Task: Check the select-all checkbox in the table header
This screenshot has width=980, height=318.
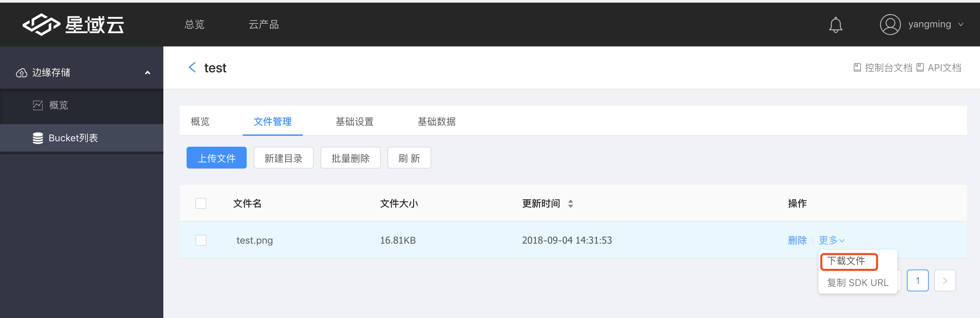Action: click(201, 203)
